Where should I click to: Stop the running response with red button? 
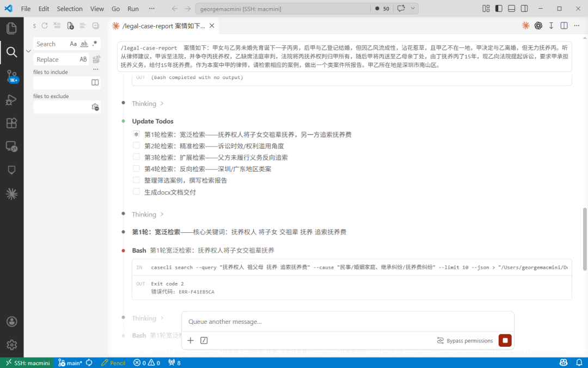coord(505,340)
